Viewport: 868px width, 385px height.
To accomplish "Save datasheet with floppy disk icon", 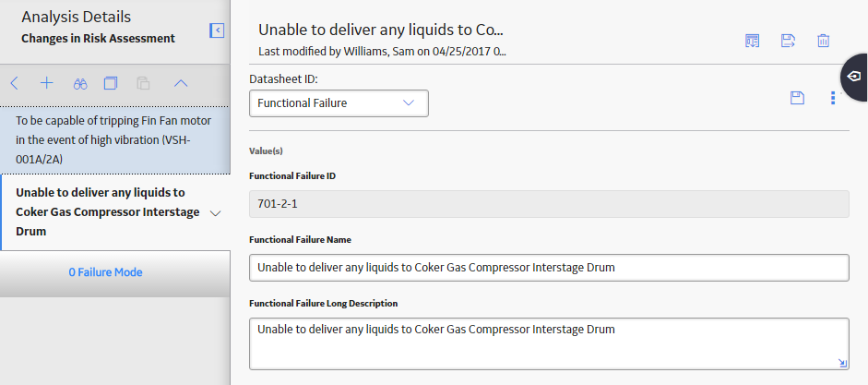I will [x=797, y=98].
